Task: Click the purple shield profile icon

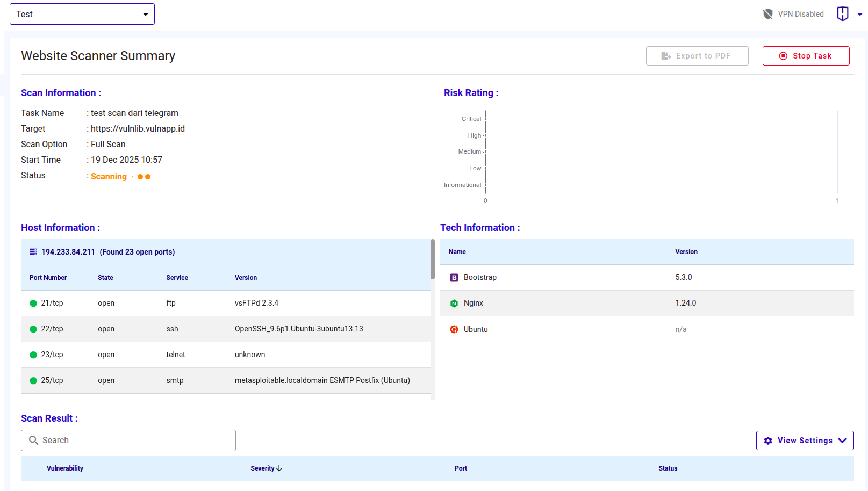Action: [842, 14]
